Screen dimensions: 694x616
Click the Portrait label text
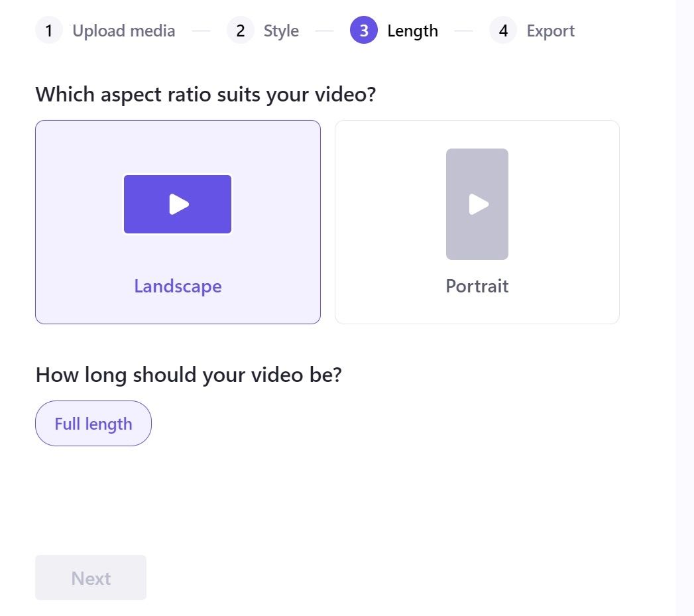tap(477, 286)
